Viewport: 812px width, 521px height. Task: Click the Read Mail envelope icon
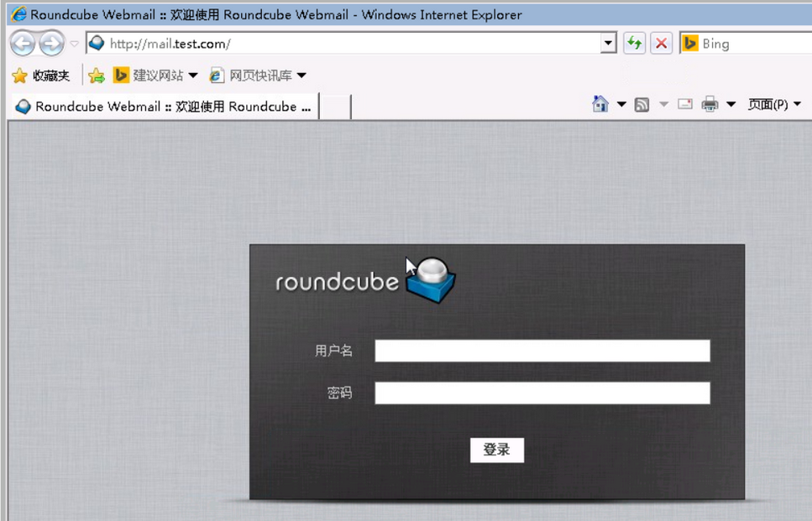[x=685, y=104]
